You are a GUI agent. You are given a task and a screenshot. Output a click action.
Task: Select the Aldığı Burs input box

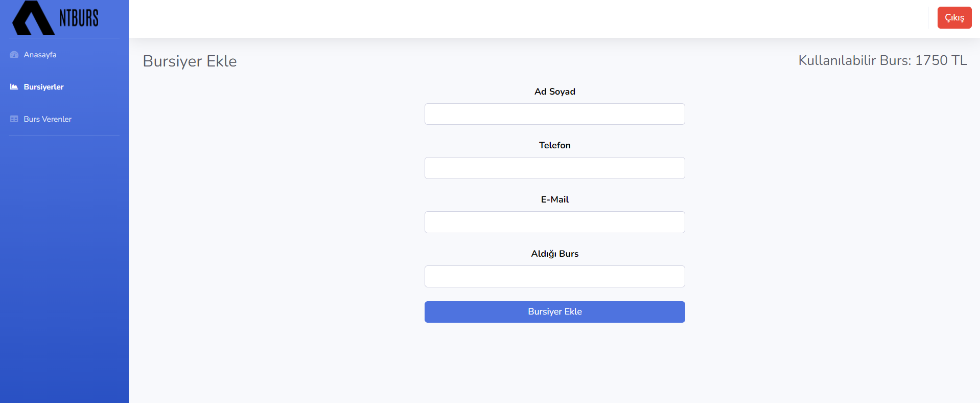click(554, 276)
